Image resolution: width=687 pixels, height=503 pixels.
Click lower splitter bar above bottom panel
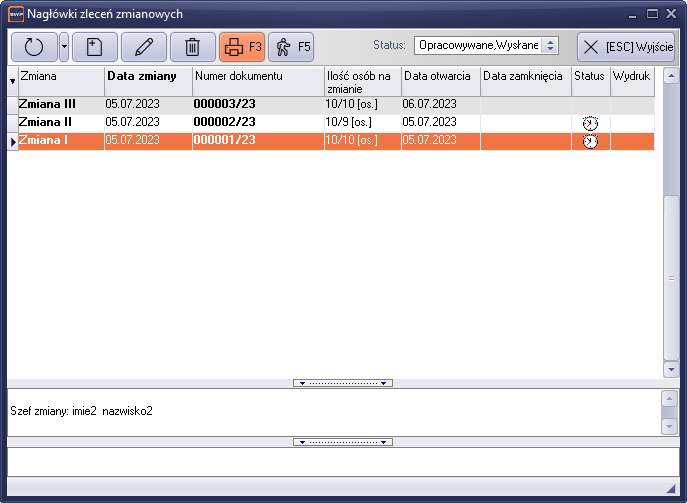[x=343, y=441]
